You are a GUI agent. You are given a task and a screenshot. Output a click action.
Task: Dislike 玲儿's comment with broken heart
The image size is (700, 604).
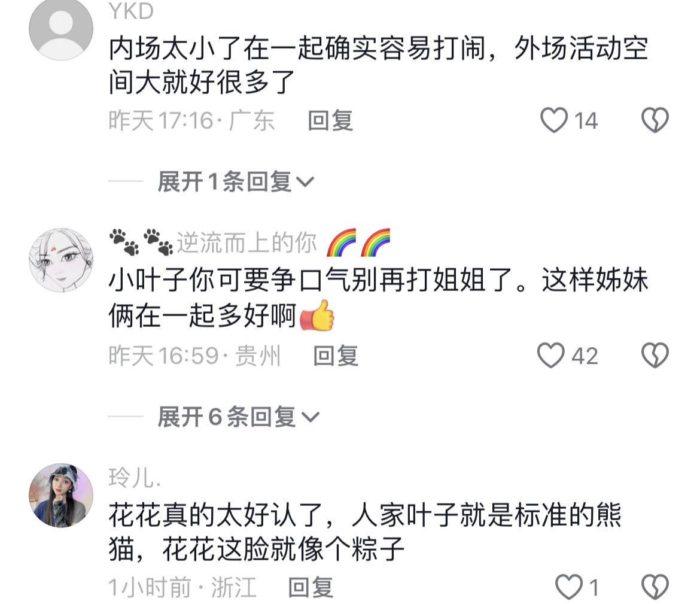click(655, 587)
